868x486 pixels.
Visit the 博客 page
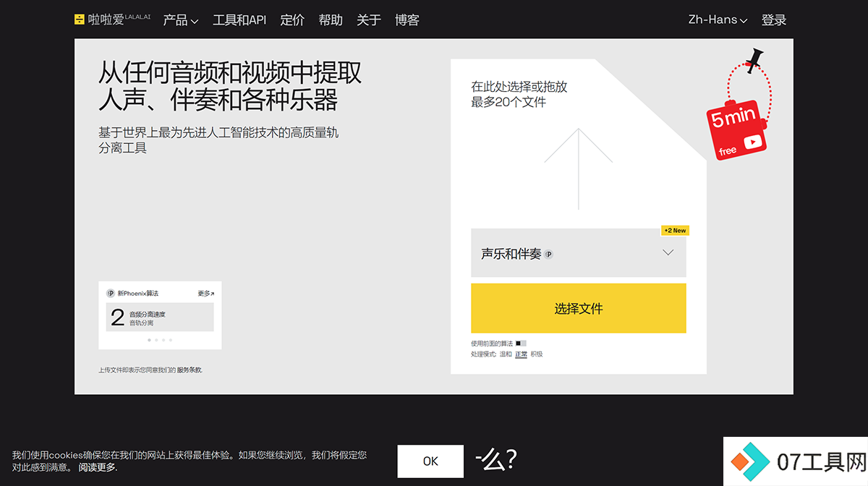click(407, 20)
